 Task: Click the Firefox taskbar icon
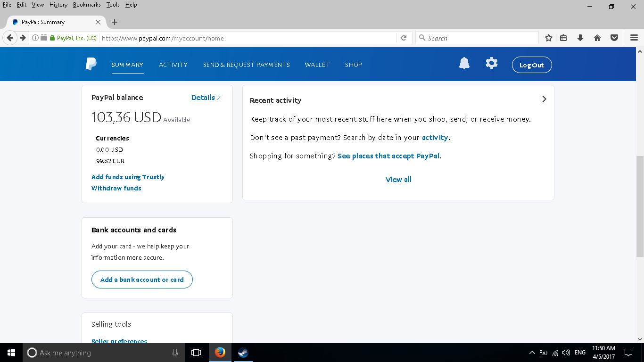(220, 353)
